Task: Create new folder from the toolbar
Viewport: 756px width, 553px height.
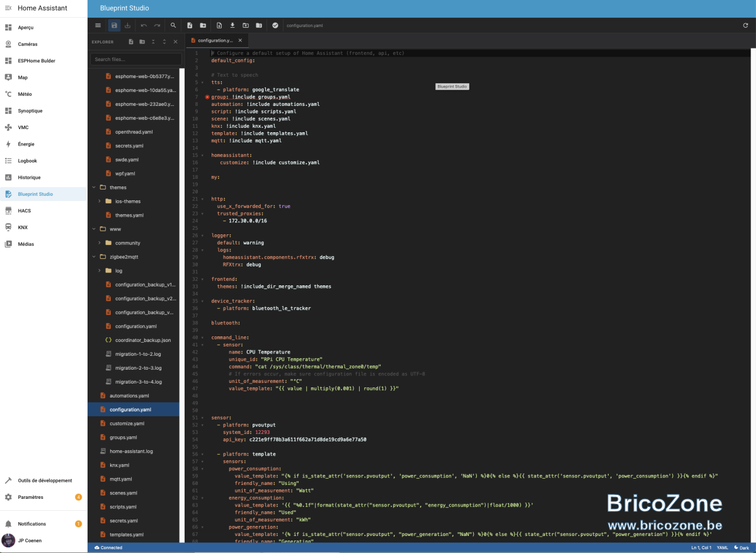Action: pos(203,25)
